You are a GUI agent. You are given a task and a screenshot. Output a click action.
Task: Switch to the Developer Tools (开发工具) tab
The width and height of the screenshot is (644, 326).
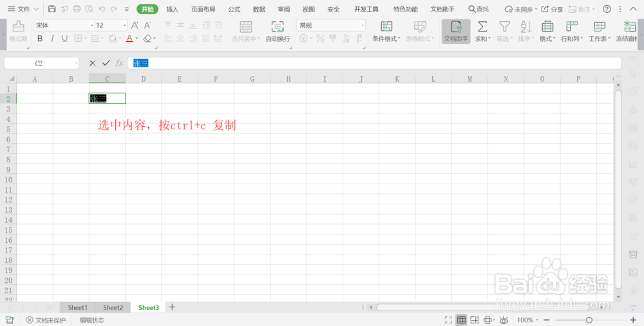(x=366, y=9)
